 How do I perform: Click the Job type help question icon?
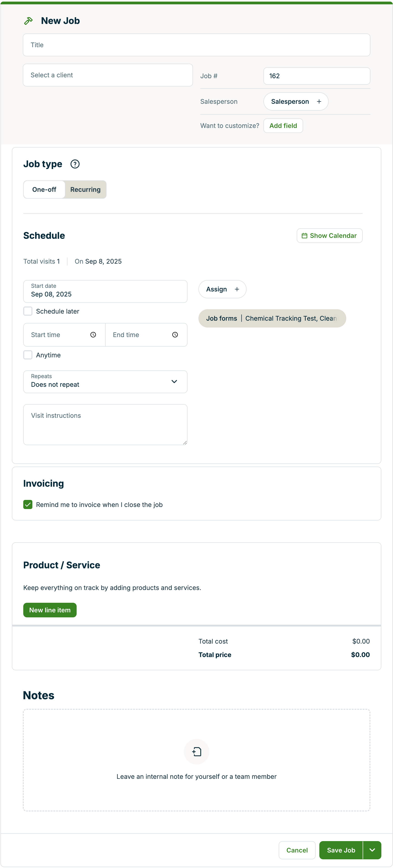(x=75, y=164)
